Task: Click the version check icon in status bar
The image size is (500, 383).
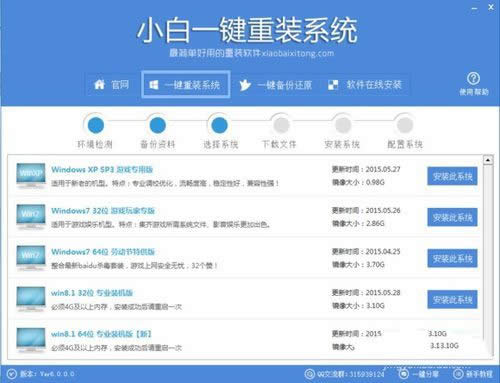Action: click(x=11, y=374)
